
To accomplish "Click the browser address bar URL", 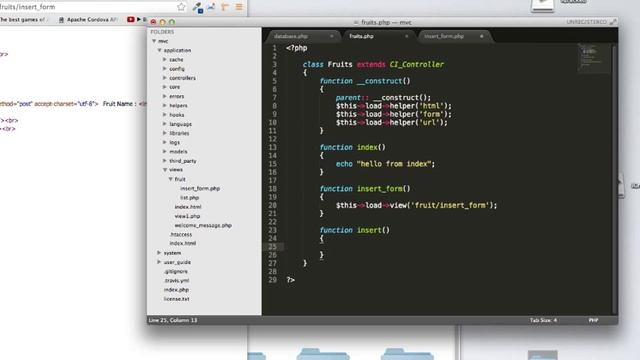I will tap(27, 7).
